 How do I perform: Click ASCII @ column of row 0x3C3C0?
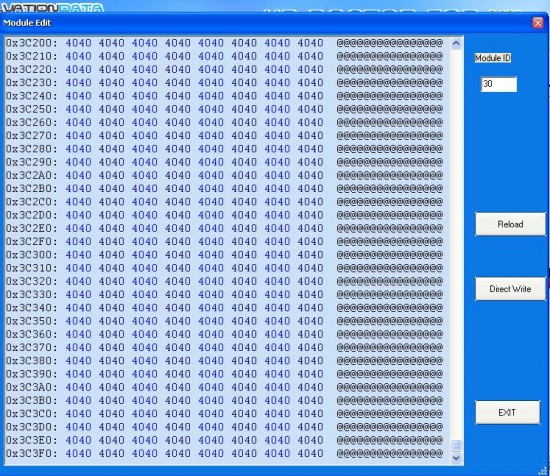click(390, 414)
